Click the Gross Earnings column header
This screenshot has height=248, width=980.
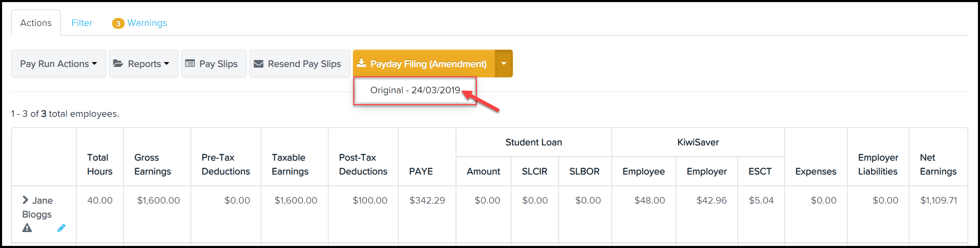[153, 164]
